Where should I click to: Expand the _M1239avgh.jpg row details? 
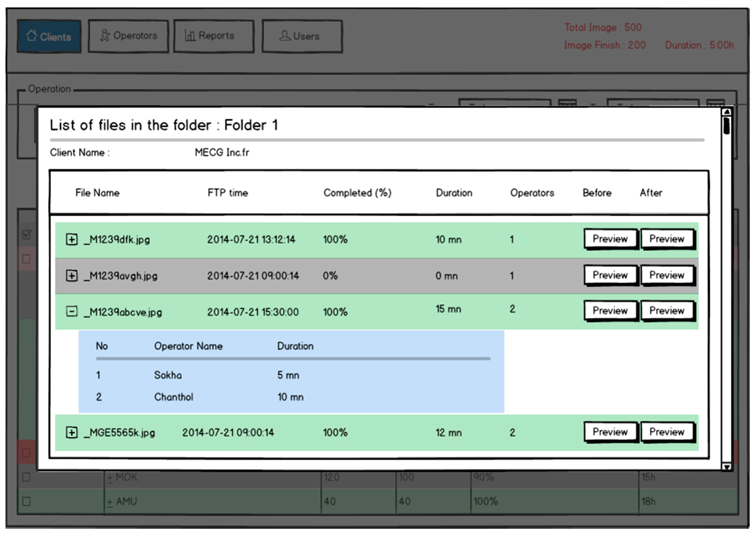pyautogui.click(x=71, y=276)
